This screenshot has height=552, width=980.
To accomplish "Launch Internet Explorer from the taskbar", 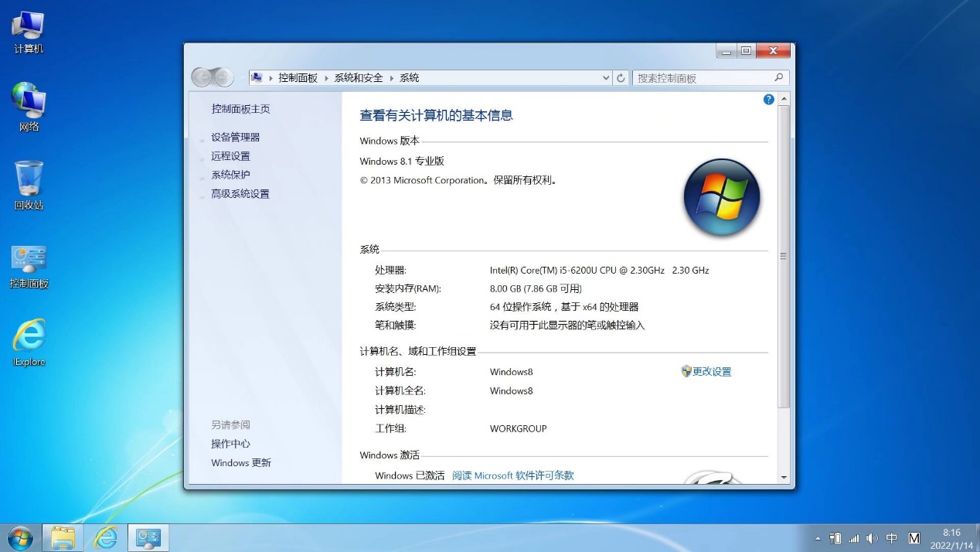I will [105, 537].
